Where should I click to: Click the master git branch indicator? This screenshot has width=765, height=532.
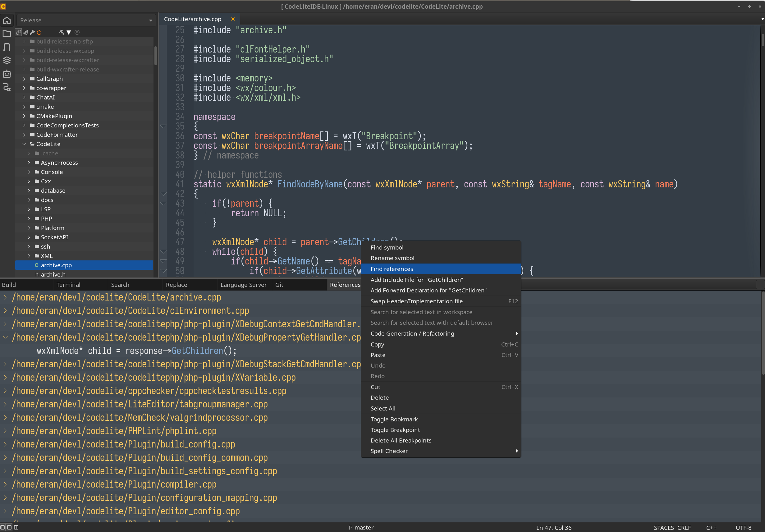(361, 528)
